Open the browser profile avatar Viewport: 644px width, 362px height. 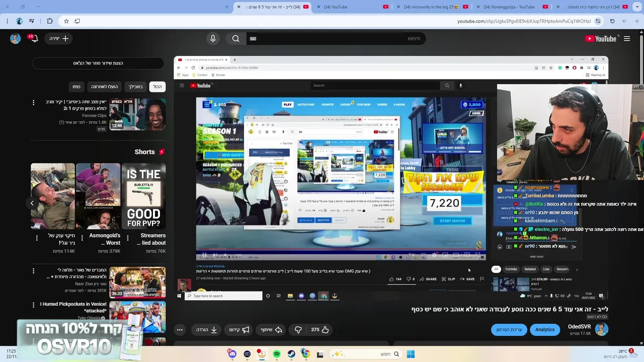tap(19, 21)
